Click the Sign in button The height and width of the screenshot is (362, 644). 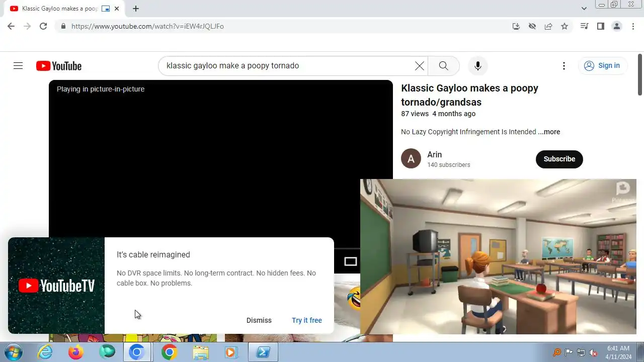(x=602, y=66)
